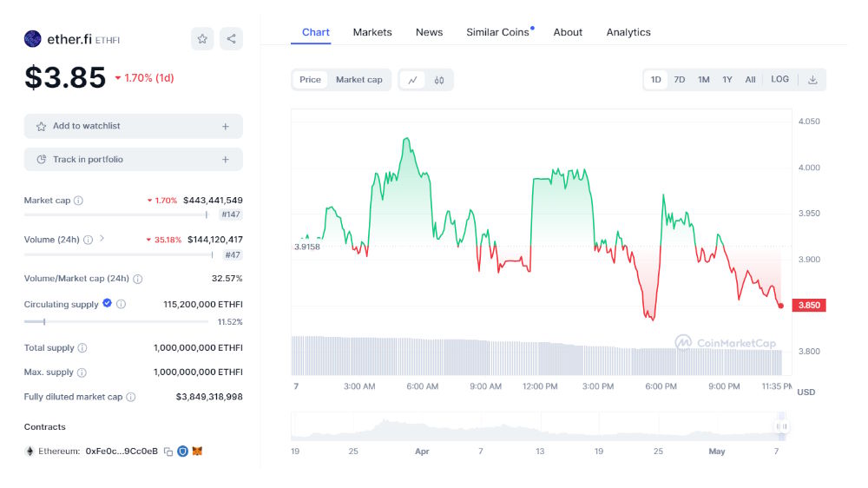Click the Max. supply info icon
Screen dimensions: 868x488
(82, 373)
